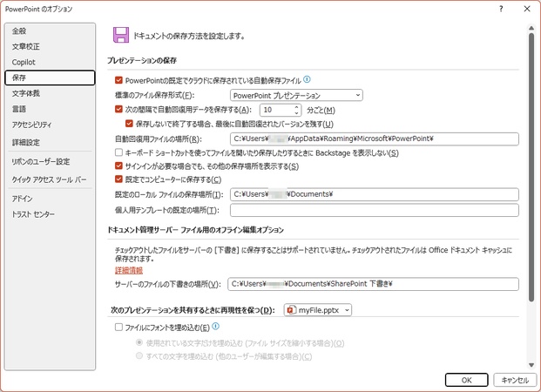This screenshot has height=392, width=541.
Task: Click the server drafts location field
Action: 374,284
